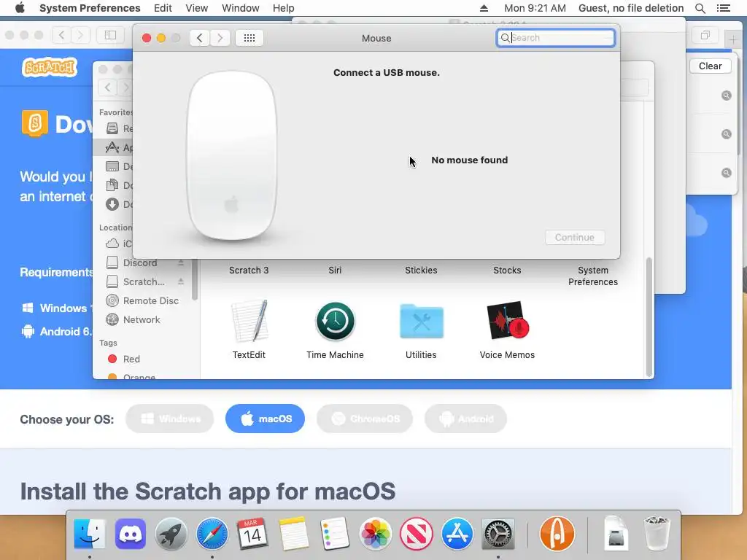747x560 pixels.
Task: Click the Siri app label
Action: [x=335, y=270]
